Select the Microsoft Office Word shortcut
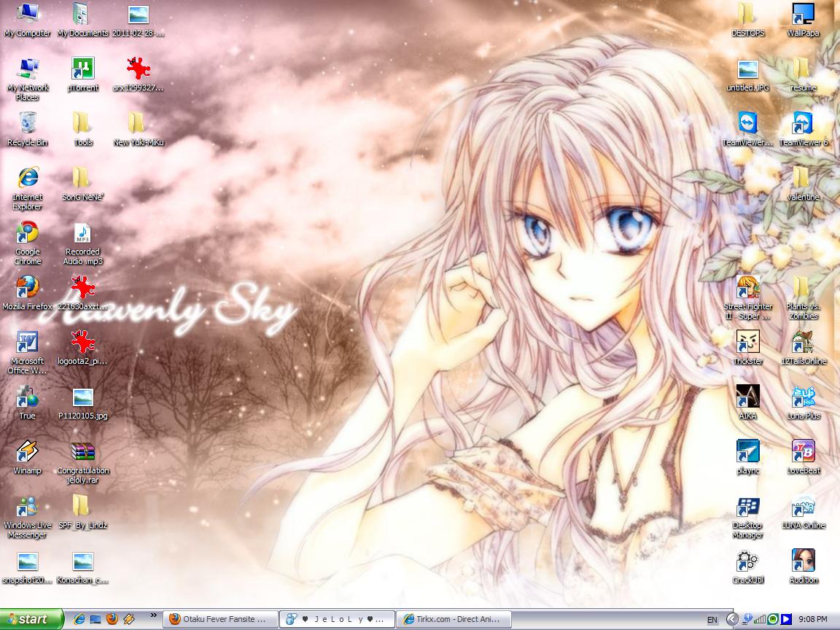Viewport: 840px width, 630px height. click(x=27, y=352)
